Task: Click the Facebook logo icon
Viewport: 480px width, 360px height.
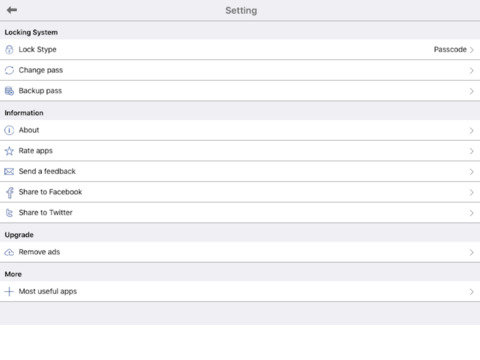Action: tap(10, 192)
